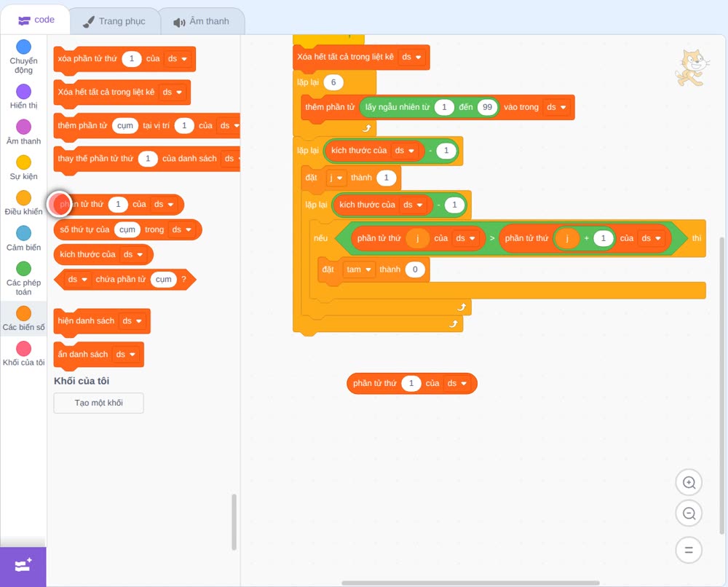
Task: Zoom in the workspace with plus magnifier
Action: coord(689,483)
